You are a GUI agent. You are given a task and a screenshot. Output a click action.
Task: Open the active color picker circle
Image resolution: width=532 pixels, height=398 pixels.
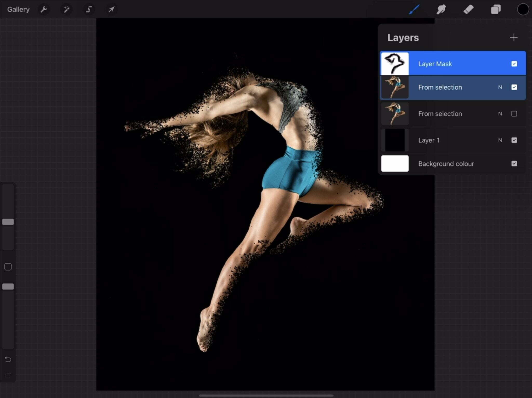point(523,9)
